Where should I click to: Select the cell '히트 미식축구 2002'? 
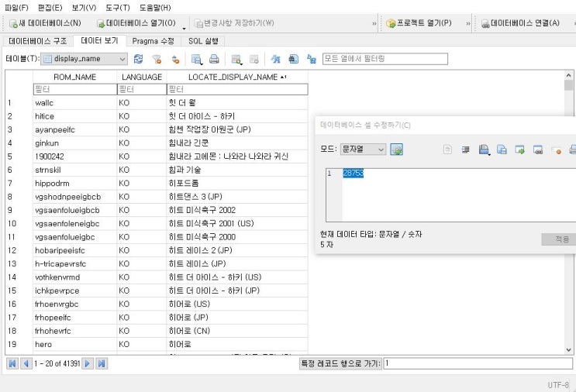237,210
